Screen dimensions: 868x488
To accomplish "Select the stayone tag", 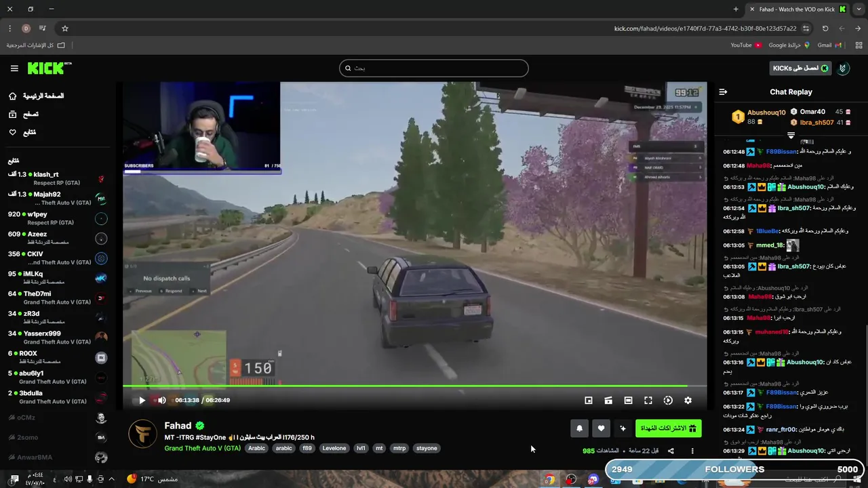I will [427, 449].
